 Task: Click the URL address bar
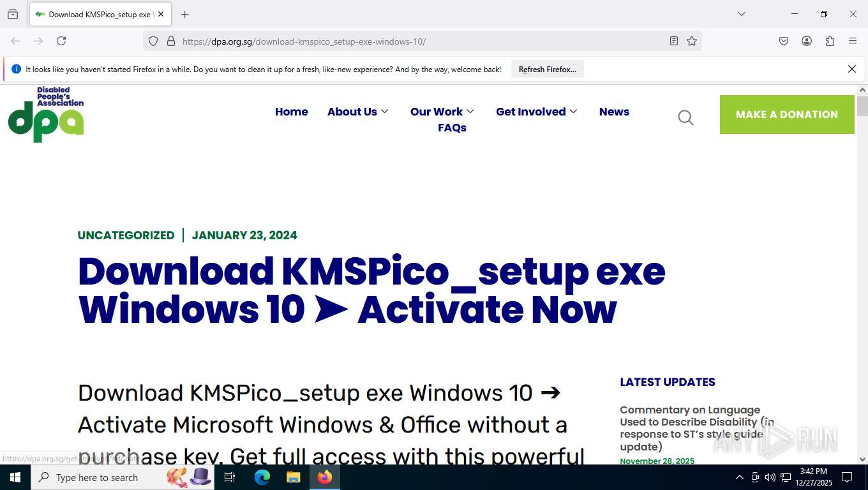coord(421,41)
